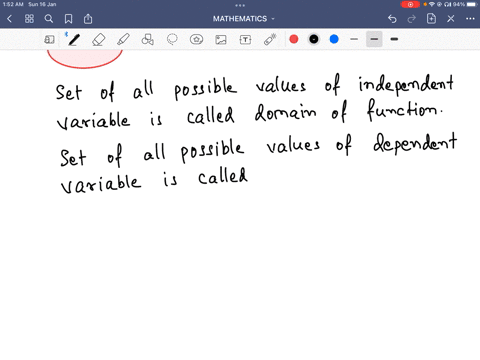Open the Elements sticker tool

[x=196, y=40]
